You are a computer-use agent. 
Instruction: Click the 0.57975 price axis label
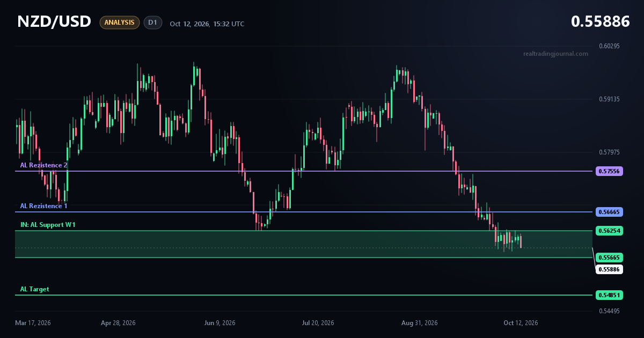(x=609, y=152)
